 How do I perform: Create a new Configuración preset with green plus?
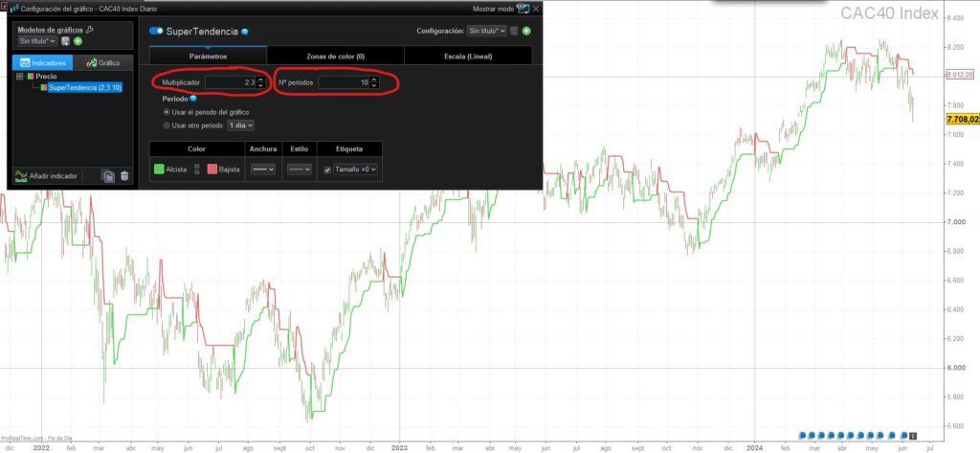(527, 31)
